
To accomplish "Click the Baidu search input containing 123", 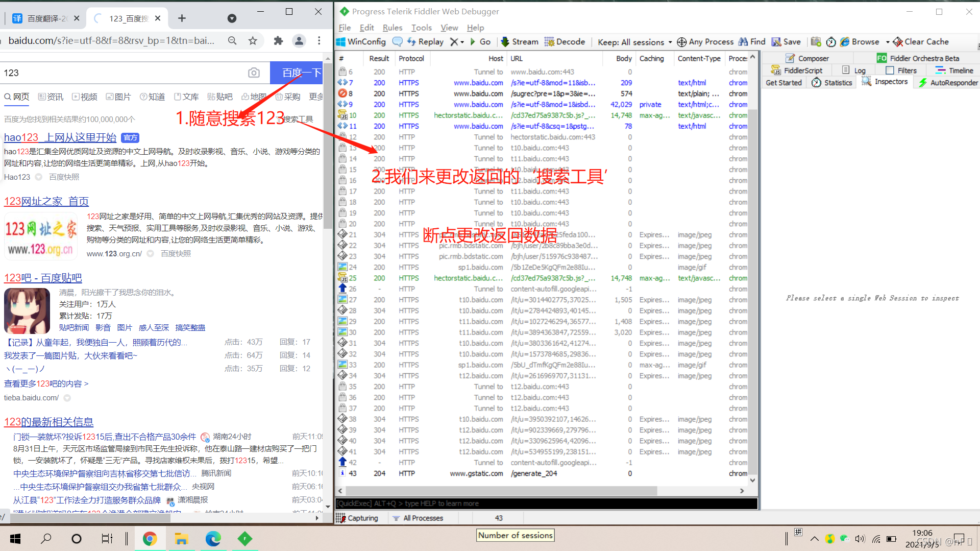I will click(x=122, y=73).
